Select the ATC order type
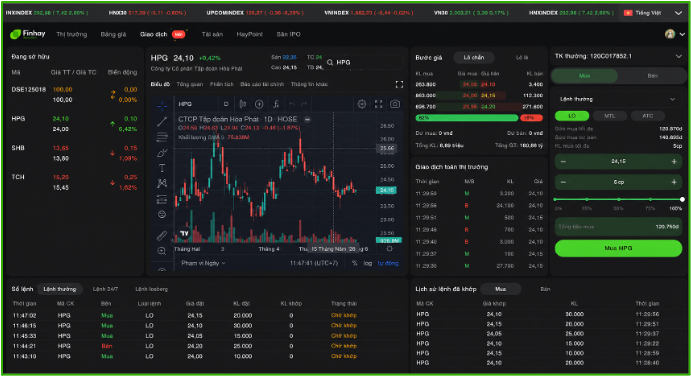The image size is (691, 377). tap(647, 116)
